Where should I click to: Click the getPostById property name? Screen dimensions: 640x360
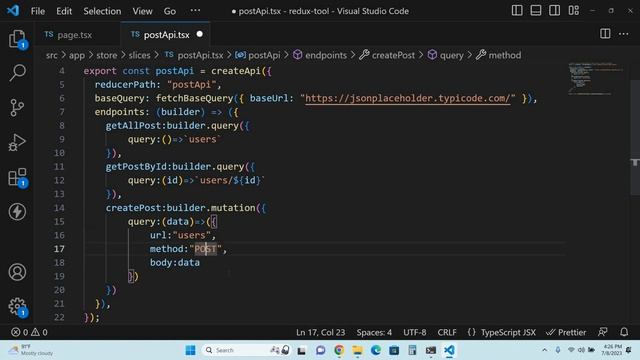(x=136, y=167)
